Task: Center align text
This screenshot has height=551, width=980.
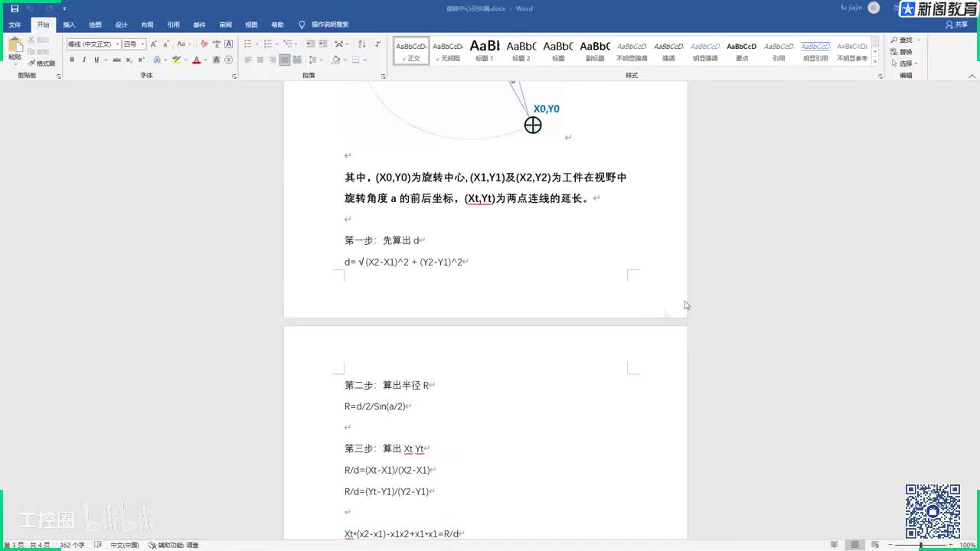Action: pos(260,60)
